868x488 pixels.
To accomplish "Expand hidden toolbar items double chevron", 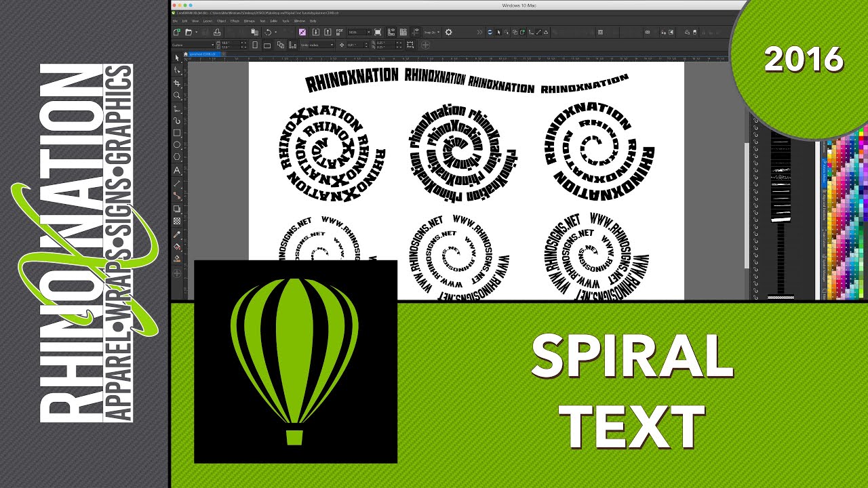I will click(479, 32).
